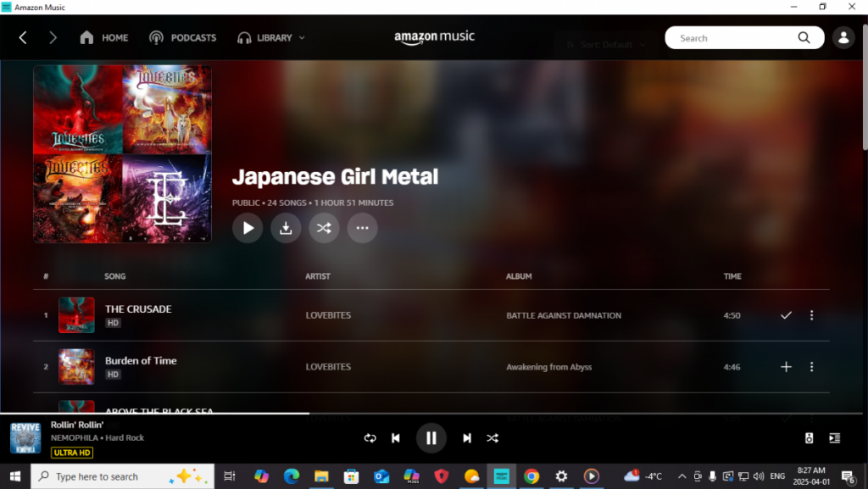Click the Rollin' Rollin' now playing title
The height and width of the screenshot is (489, 868).
coord(77,425)
